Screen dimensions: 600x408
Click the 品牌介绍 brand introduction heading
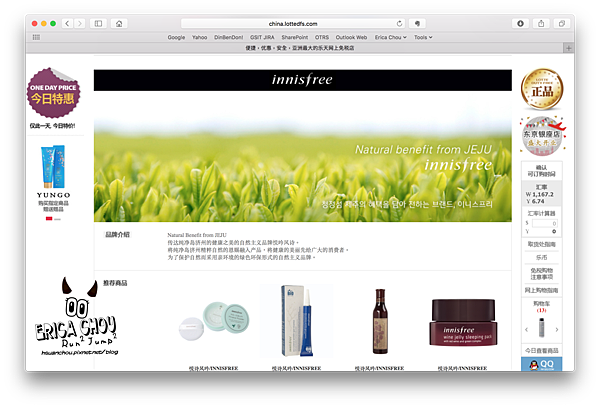click(117, 235)
